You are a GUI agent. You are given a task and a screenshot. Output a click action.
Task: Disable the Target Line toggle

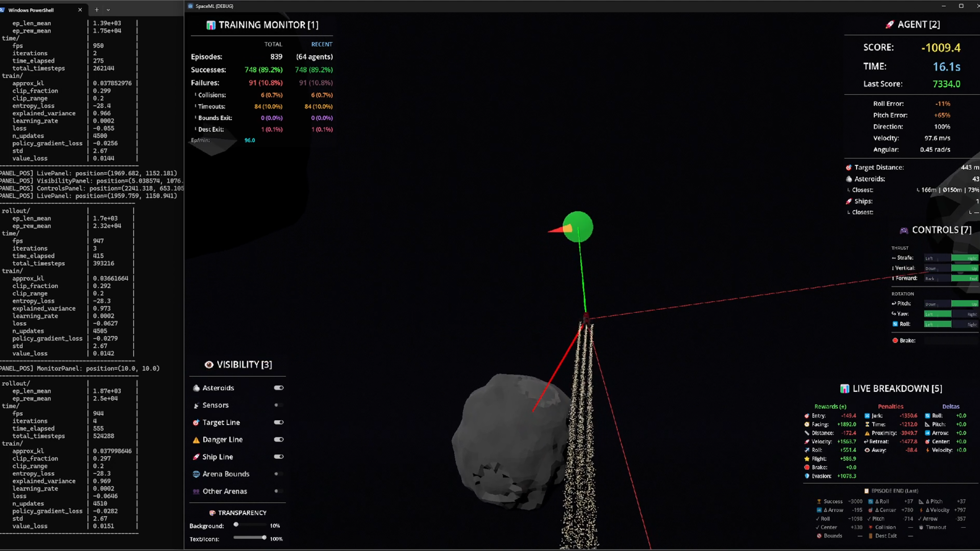point(278,422)
